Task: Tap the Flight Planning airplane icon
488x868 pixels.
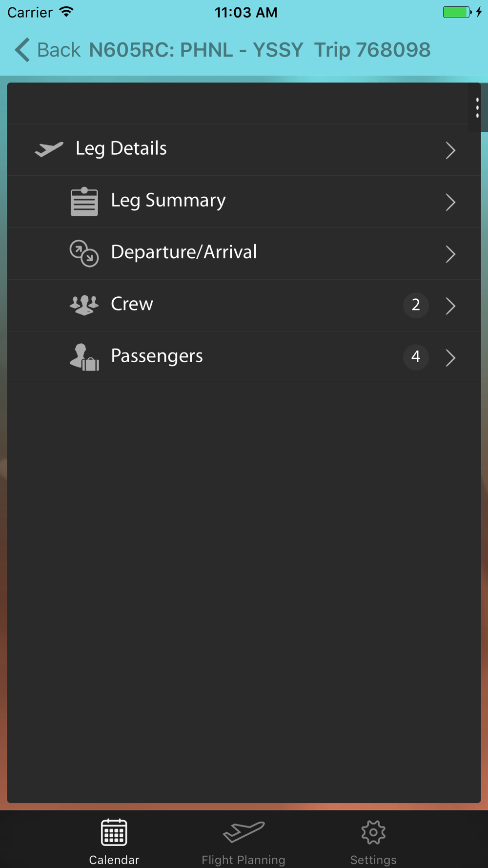Action: point(244,832)
